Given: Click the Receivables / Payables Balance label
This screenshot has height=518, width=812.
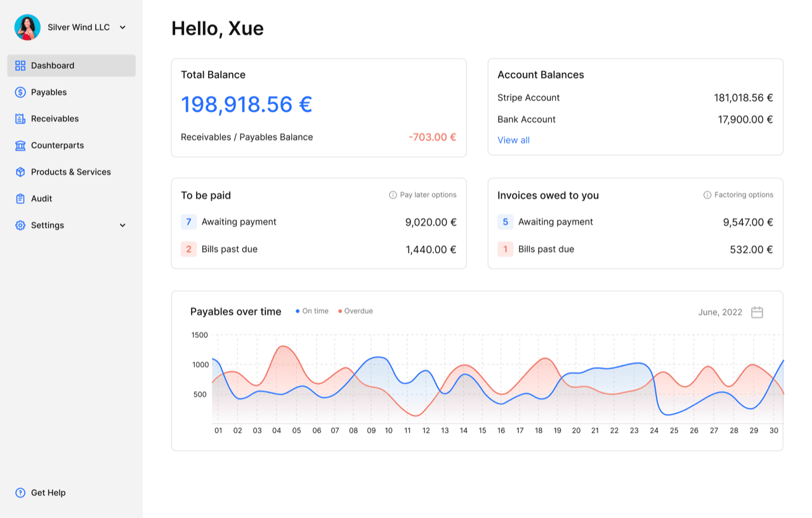Looking at the screenshot, I should (247, 137).
